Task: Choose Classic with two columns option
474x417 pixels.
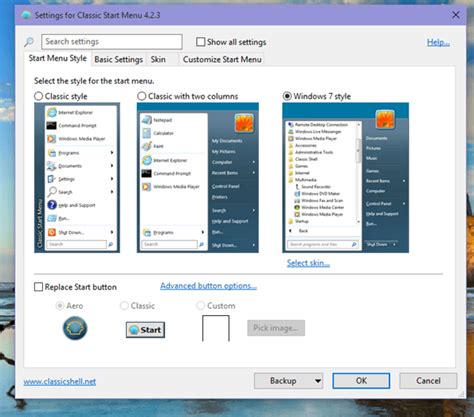Action: click(142, 96)
